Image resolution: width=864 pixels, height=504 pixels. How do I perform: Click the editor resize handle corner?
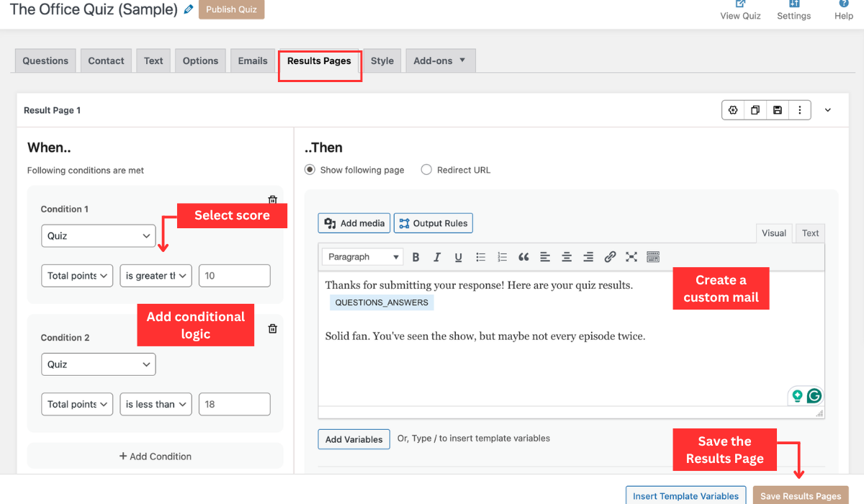[x=819, y=413]
